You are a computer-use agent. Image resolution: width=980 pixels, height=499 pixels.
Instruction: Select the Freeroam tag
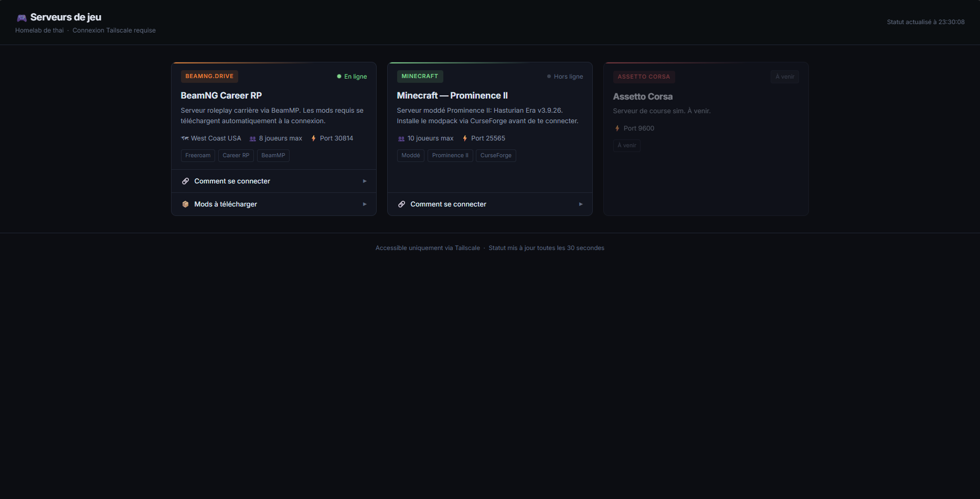point(198,156)
